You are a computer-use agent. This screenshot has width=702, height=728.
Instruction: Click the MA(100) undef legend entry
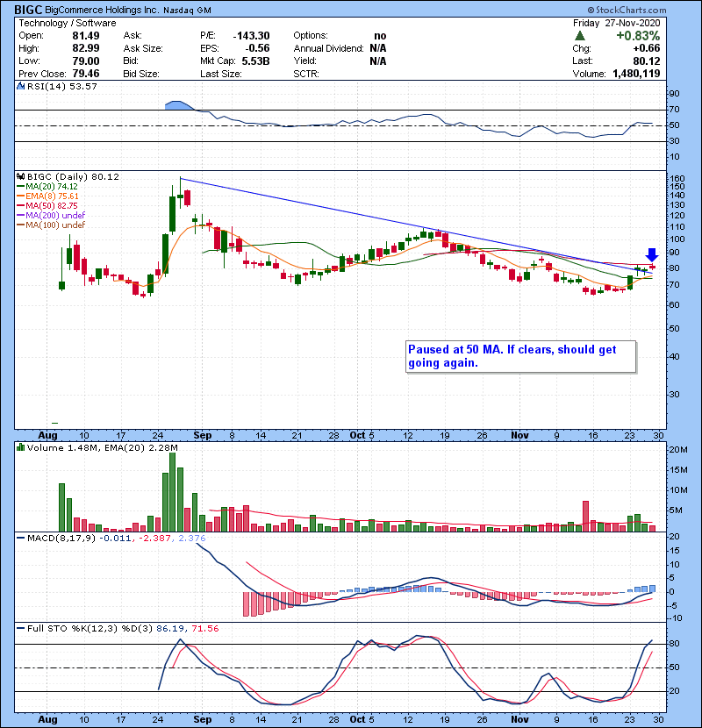click(x=51, y=225)
